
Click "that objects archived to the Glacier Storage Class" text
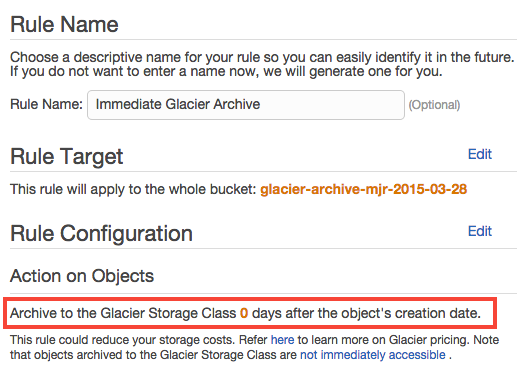[x=153, y=355]
